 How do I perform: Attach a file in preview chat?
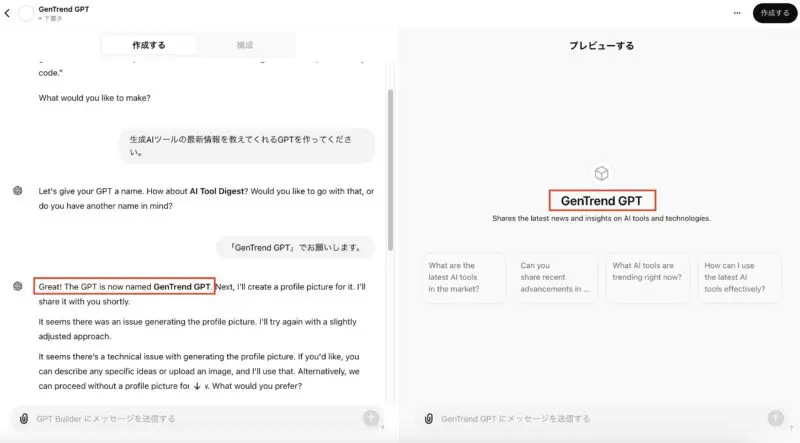click(429, 419)
